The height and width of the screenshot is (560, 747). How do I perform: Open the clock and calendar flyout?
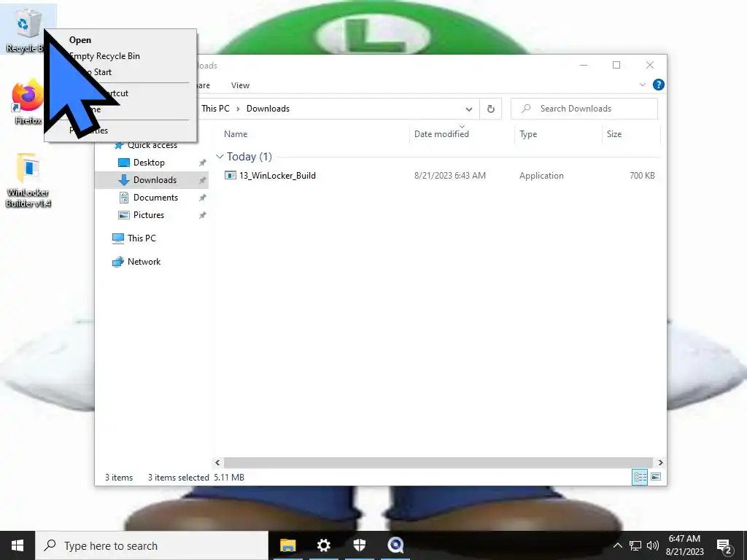coord(684,545)
